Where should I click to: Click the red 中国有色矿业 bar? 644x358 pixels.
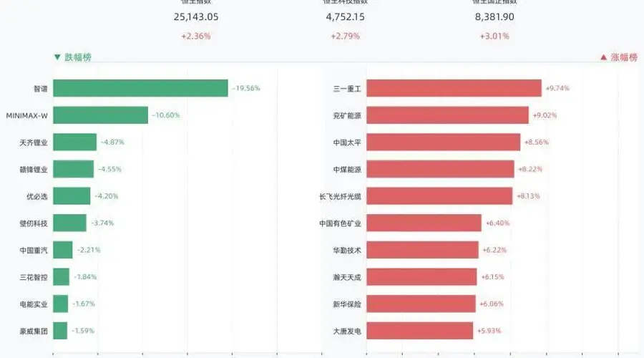tap(424, 223)
